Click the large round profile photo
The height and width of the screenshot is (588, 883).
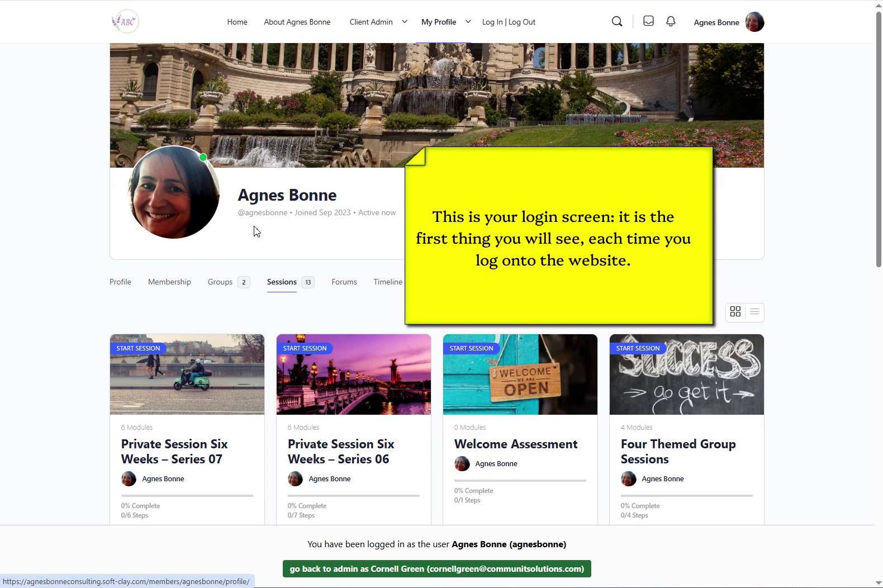174,193
